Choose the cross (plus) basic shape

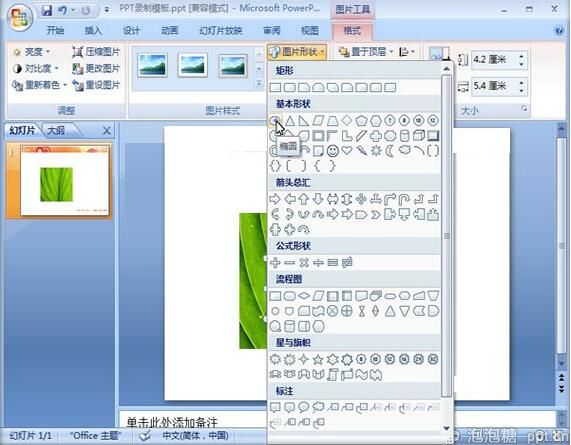coord(375,135)
